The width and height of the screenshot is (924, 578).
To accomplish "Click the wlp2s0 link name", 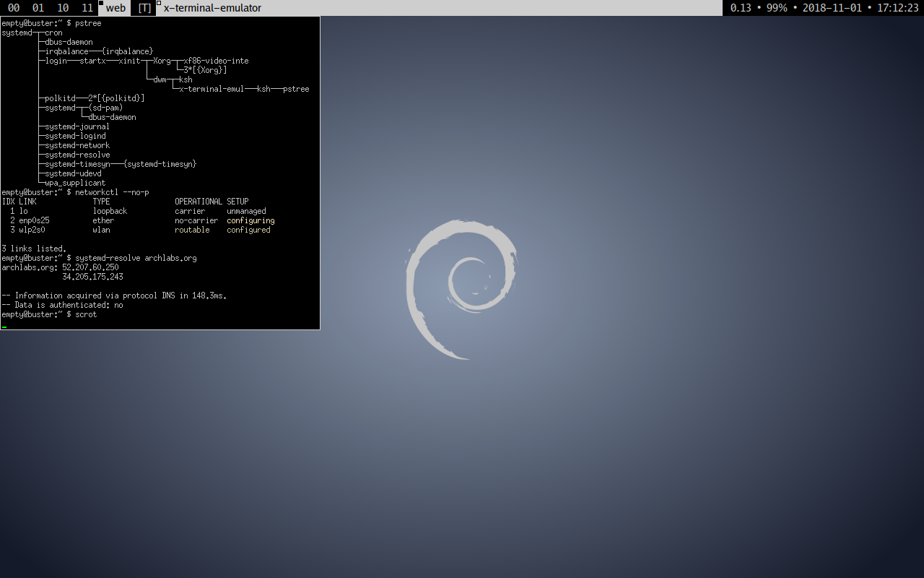I will pyautogui.click(x=32, y=230).
